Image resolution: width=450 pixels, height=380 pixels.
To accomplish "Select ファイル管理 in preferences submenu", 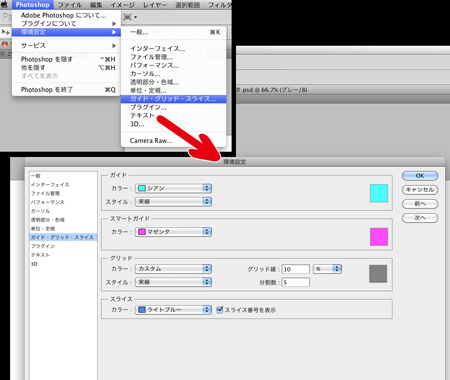I will [x=173, y=57].
